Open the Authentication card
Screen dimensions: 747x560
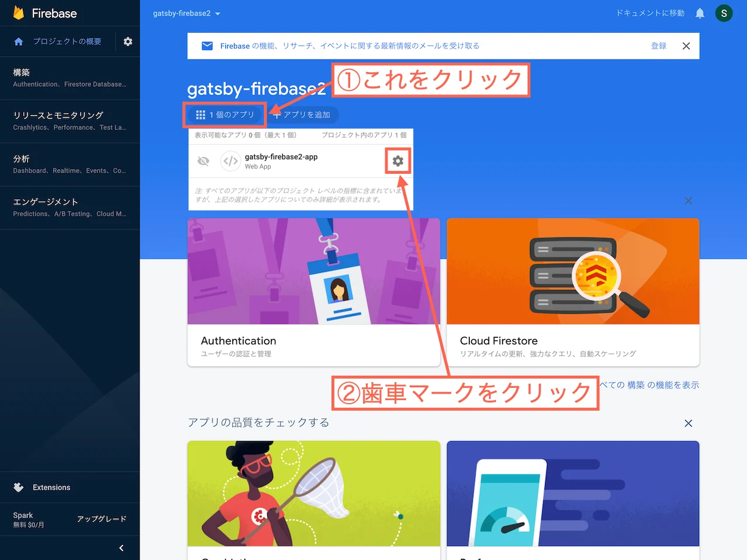tap(313, 292)
